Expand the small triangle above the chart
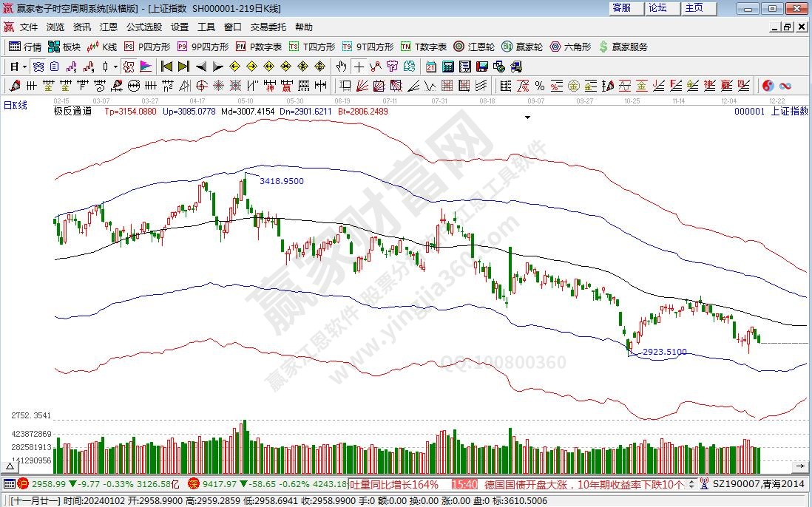This screenshot has width=812, height=507. [528, 117]
